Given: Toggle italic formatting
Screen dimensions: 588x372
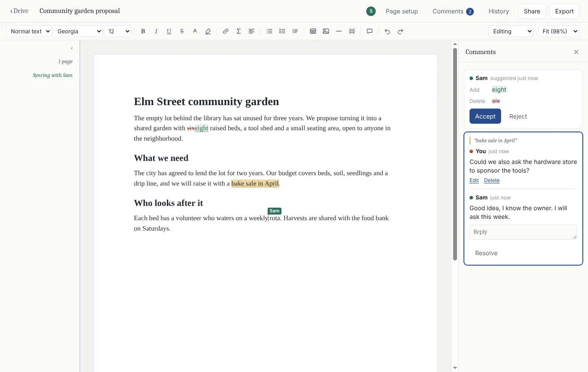Looking at the screenshot, I should (x=156, y=31).
